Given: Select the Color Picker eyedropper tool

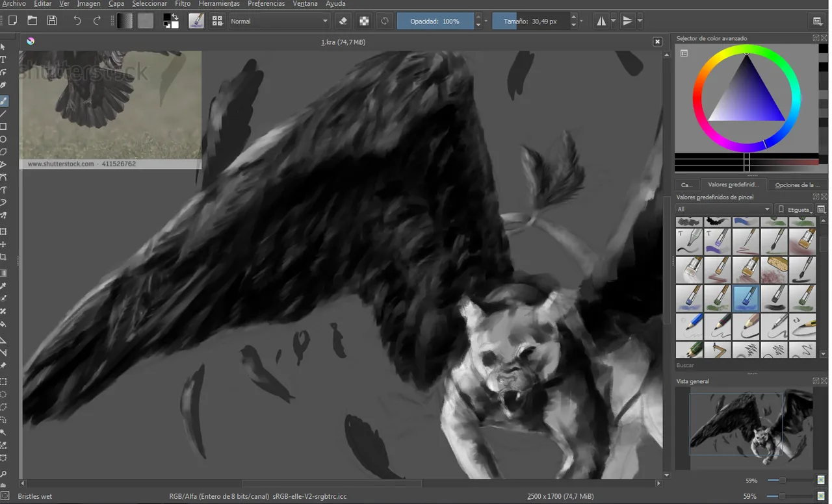Looking at the screenshot, I should 3,286.
